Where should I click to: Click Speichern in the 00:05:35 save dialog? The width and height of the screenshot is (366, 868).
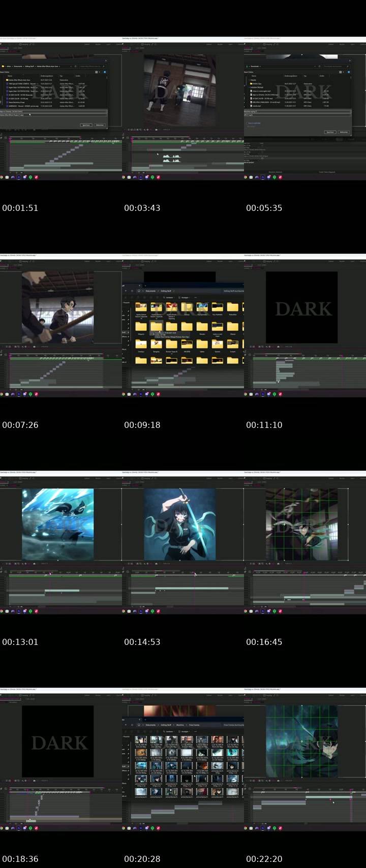330,132
